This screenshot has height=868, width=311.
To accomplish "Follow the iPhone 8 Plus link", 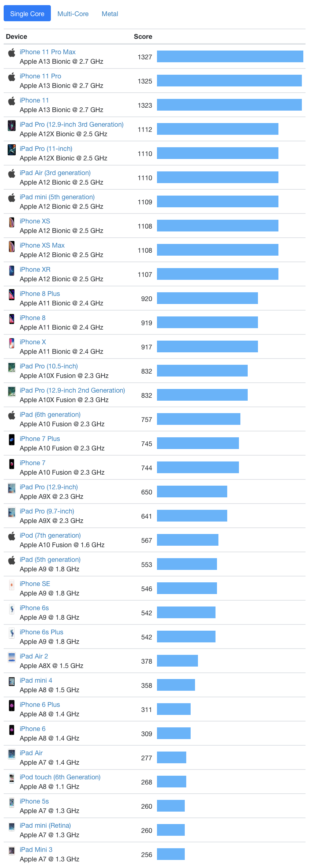I will [x=40, y=294].
